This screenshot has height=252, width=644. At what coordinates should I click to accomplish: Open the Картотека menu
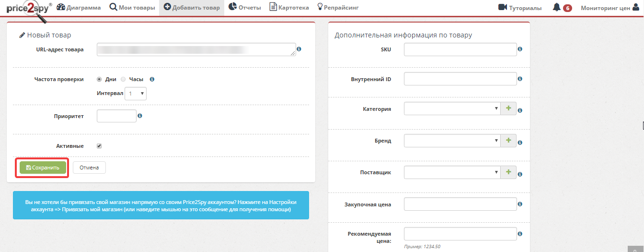289,8
